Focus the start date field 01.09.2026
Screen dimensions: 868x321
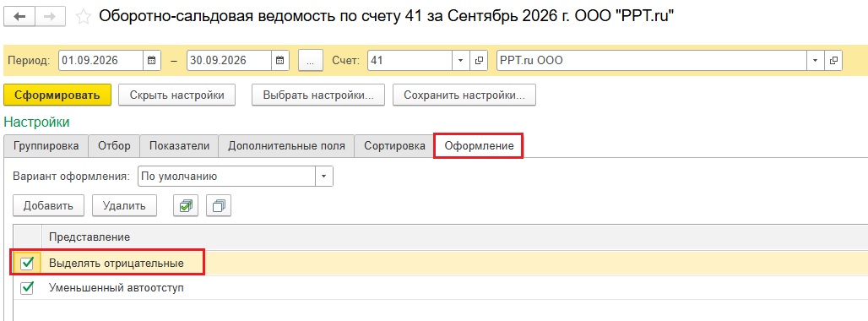pos(100,60)
